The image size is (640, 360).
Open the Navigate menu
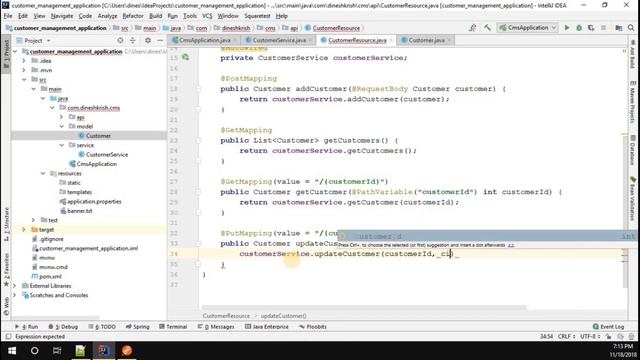pos(62,16)
